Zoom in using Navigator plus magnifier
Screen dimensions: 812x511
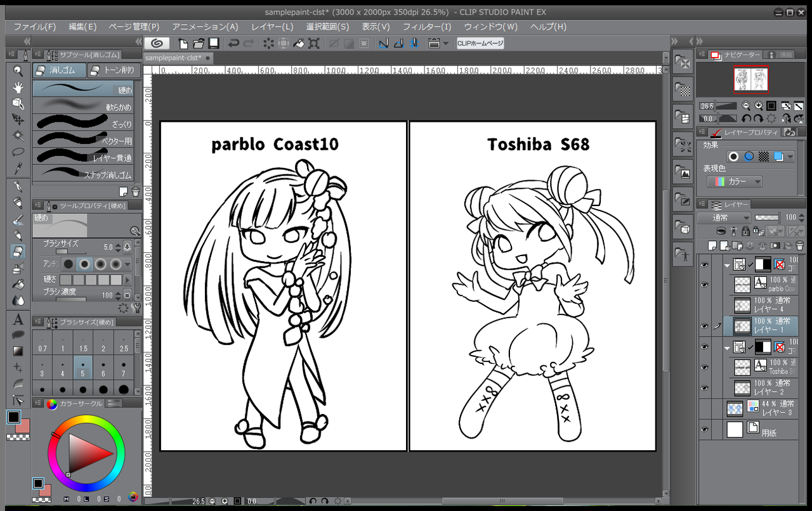click(x=759, y=106)
